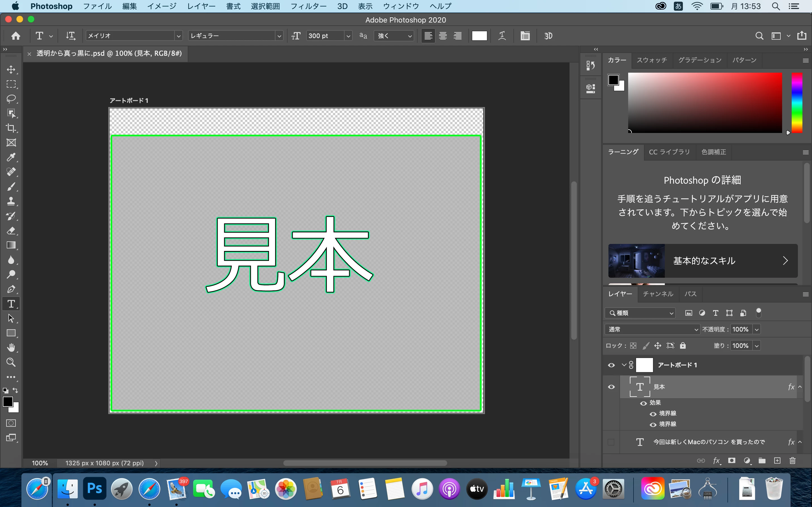Select the Crop tool
The height and width of the screenshot is (507, 812).
[11, 128]
